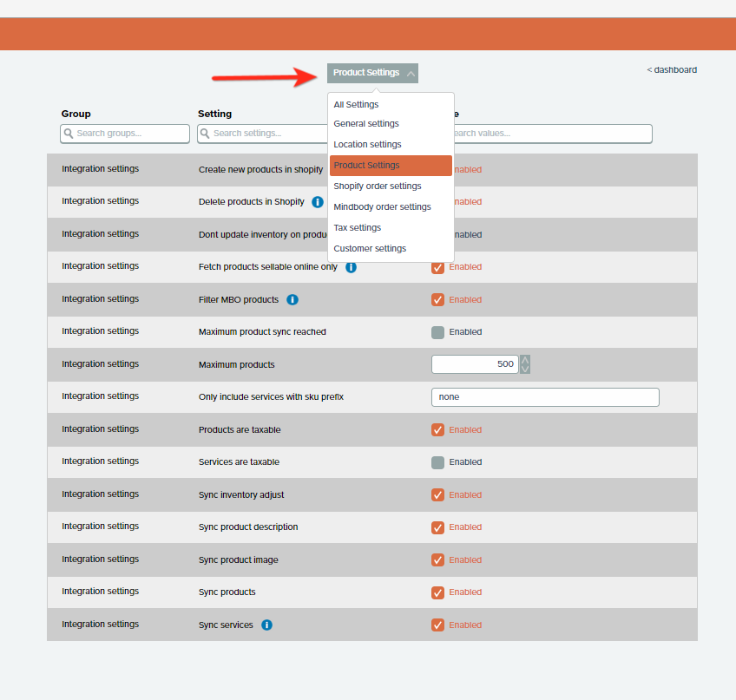Click the sku prefix text field
Viewport: 736px width, 700px height.
point(545,397)
